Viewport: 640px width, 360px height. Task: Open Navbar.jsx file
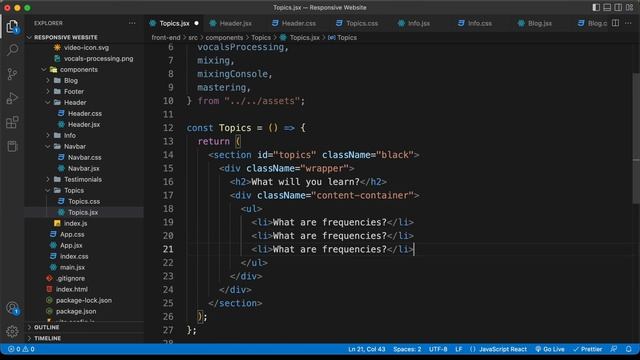pos(83,168)
